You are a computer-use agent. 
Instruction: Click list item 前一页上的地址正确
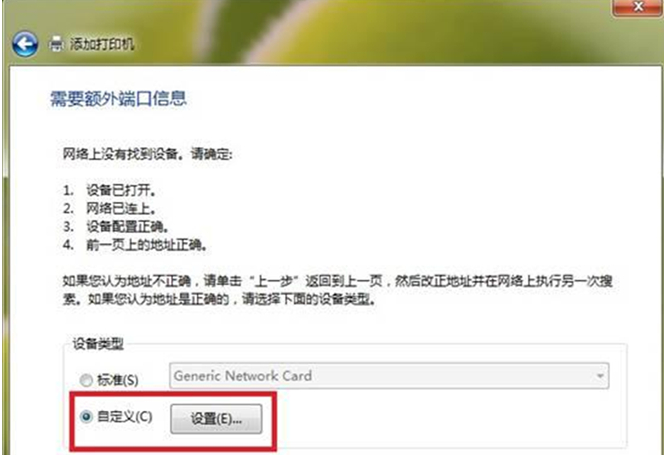147,245
